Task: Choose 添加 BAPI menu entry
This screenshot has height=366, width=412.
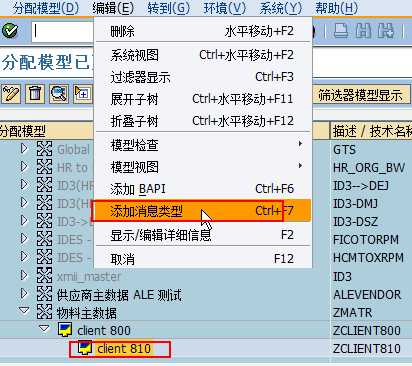Action: [203, 189]
